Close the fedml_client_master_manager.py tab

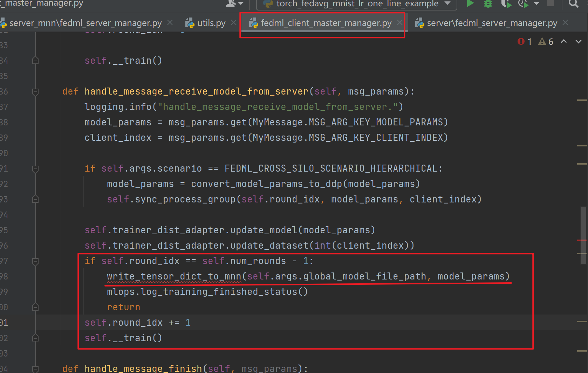point(399,22)
